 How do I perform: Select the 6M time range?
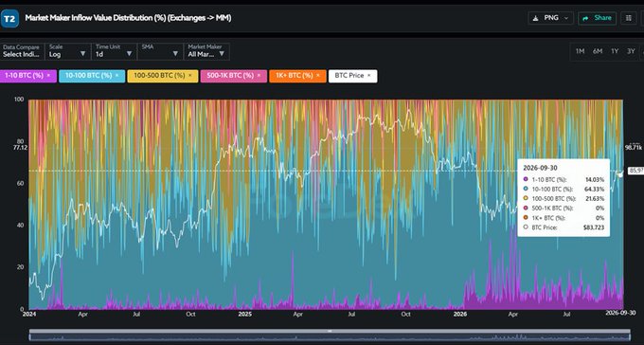598,51
